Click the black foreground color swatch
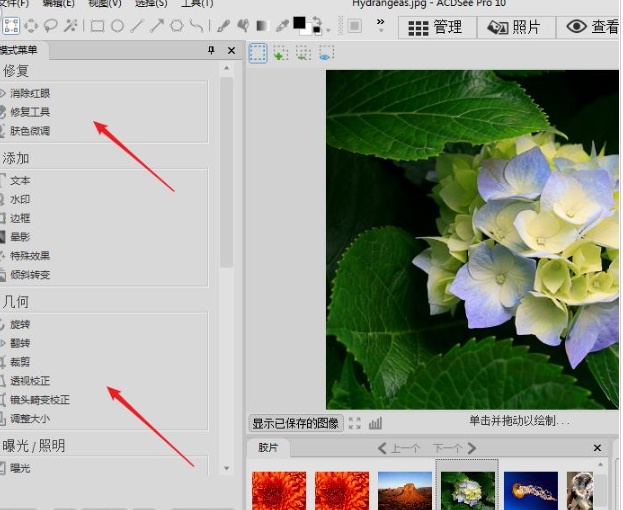 299,23
